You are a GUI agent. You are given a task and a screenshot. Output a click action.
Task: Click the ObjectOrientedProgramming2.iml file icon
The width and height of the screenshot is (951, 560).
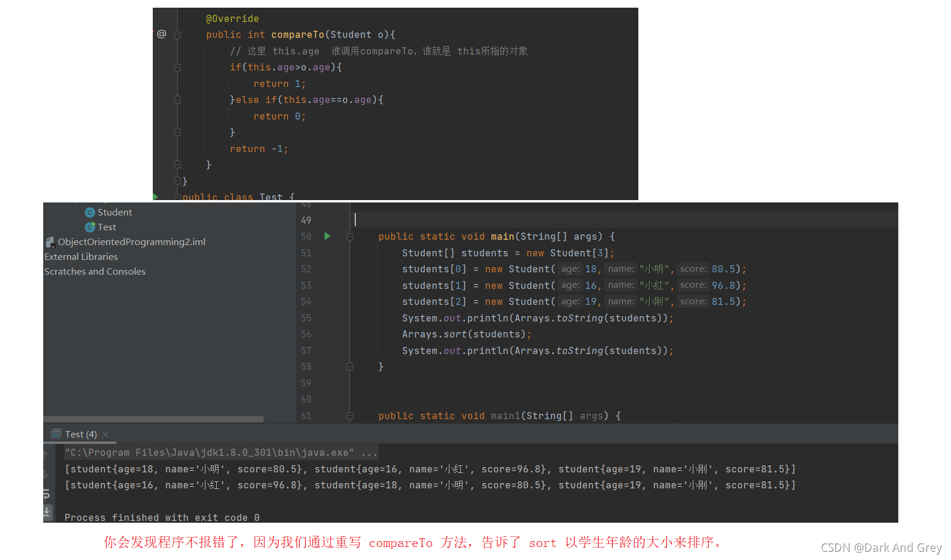point(50,242)
